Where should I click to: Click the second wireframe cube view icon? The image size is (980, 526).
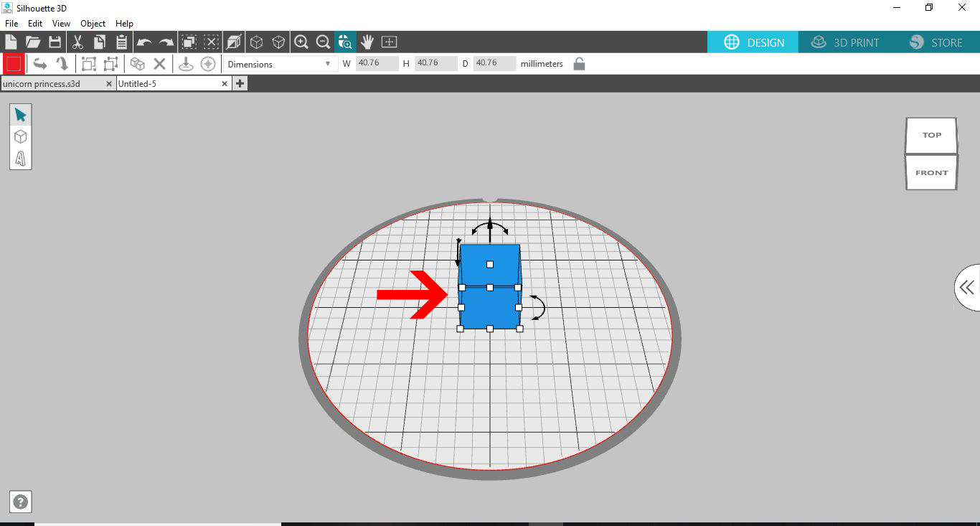(278, 42)
